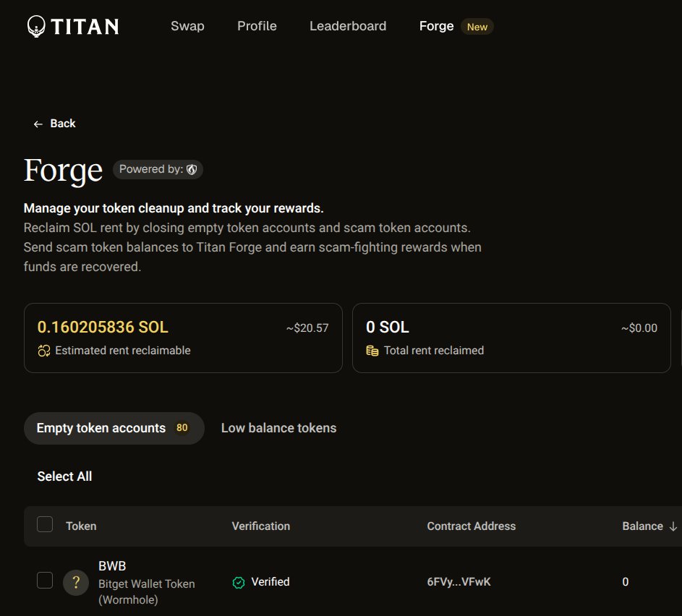Click the shield flame icon in Powered by
The width and height of the screenshot is (682, 616).
click(x=192, y=169)
